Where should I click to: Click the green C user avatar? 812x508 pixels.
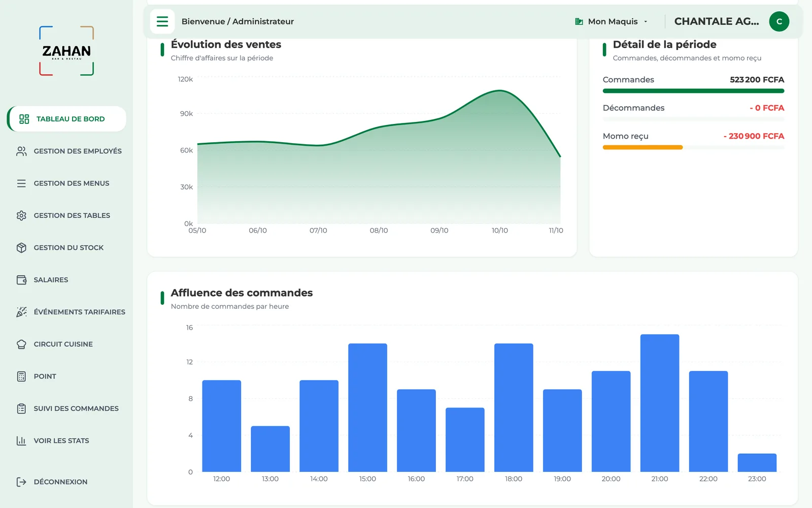click(x=779, y=21)
